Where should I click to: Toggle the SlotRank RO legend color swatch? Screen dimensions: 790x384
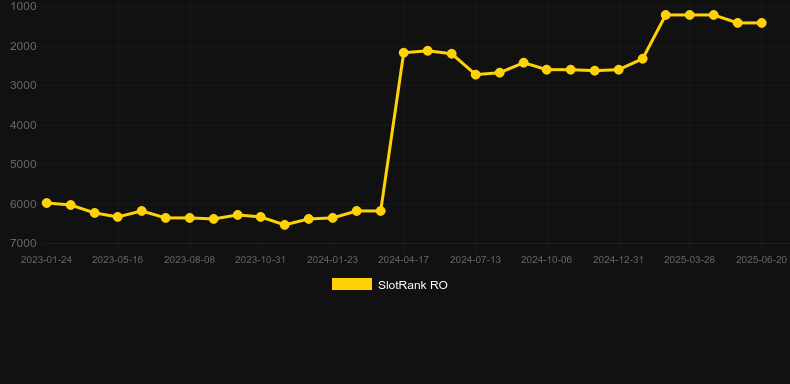coord(352,284)
